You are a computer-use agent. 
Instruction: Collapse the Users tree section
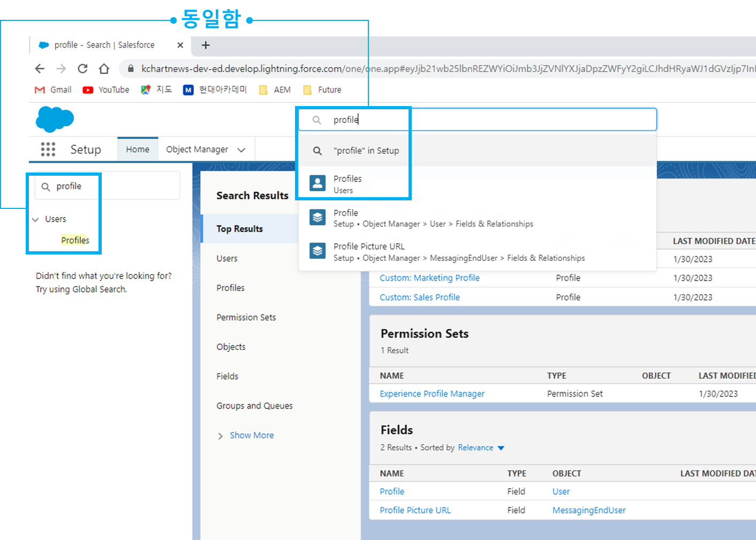click(x=35, y=220)
